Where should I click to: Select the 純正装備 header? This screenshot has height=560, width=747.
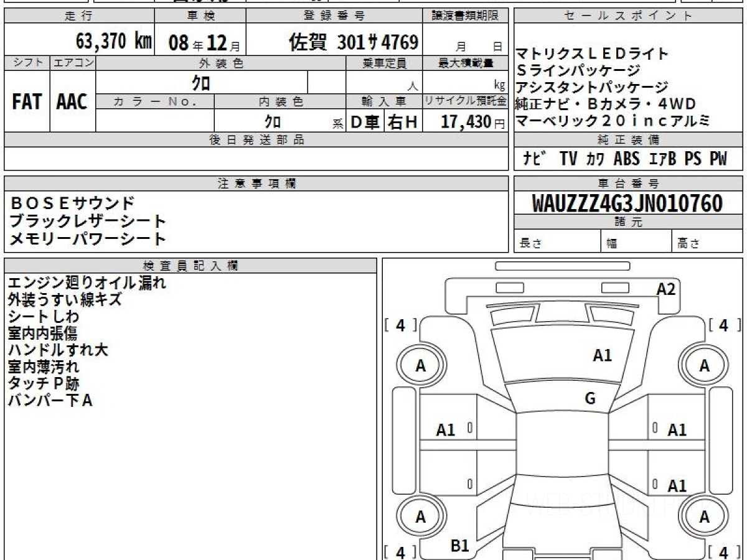tap(628, 140)
